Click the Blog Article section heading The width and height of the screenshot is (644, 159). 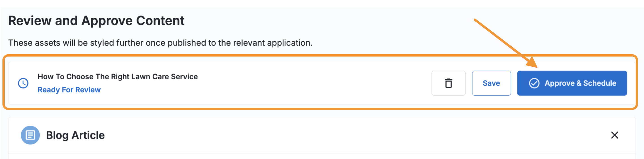[x=75, y=135]
